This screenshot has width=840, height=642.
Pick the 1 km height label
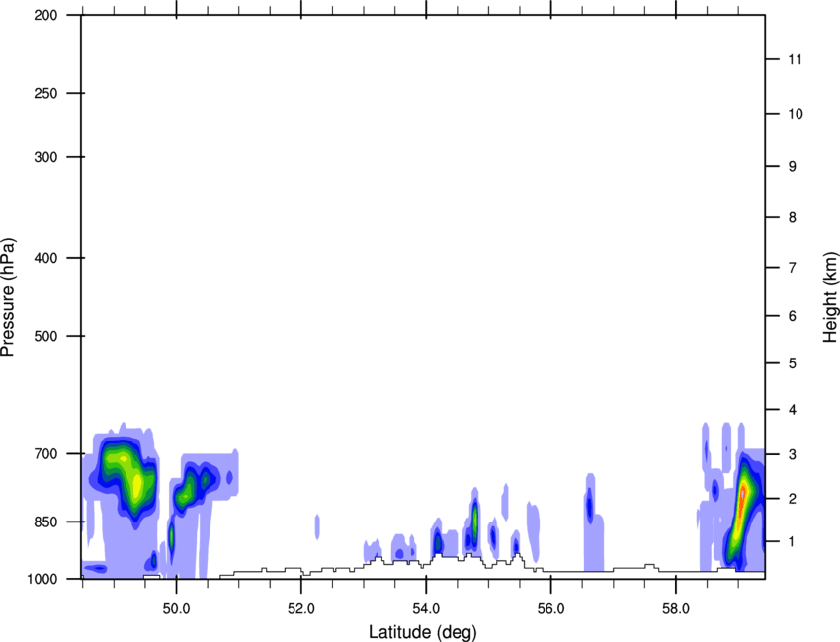point(793,542)
